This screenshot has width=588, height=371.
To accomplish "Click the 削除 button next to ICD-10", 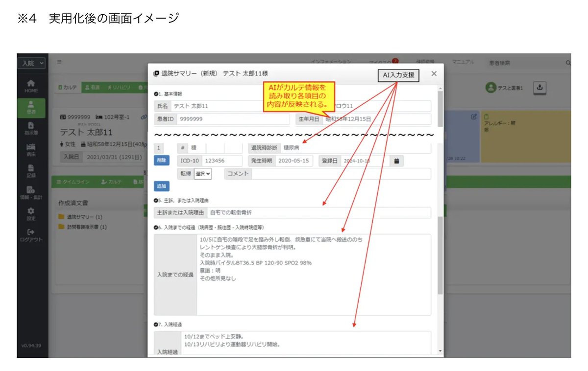I will [x=161, y=160].
